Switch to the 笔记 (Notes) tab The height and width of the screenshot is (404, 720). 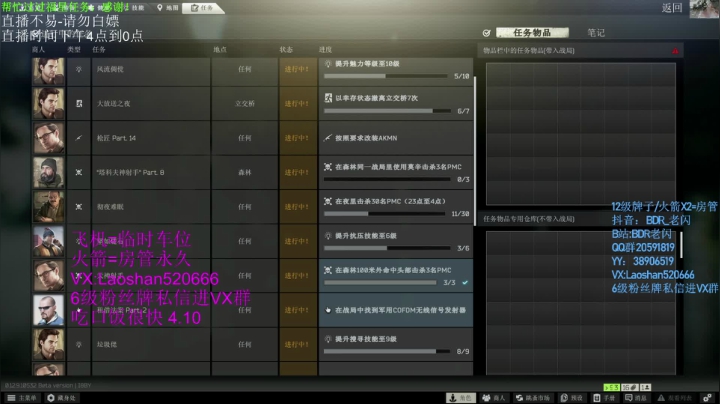(596, 33)
